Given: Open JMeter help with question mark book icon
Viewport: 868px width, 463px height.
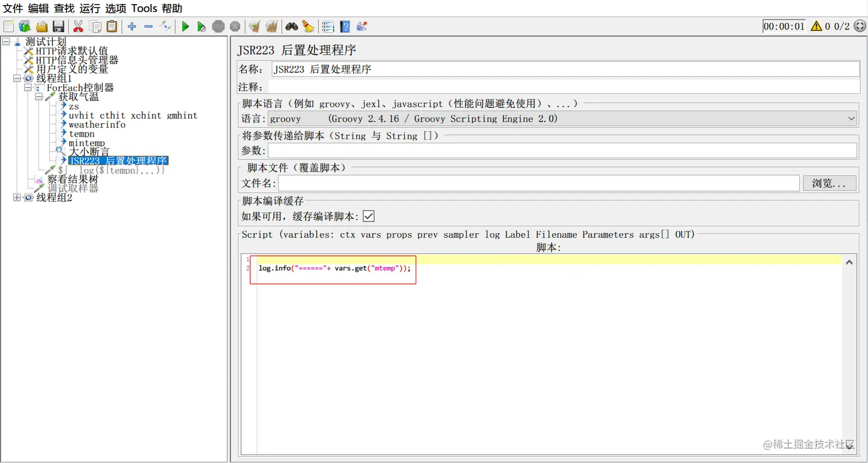Looking at the screenshot, I should [345, 26].
